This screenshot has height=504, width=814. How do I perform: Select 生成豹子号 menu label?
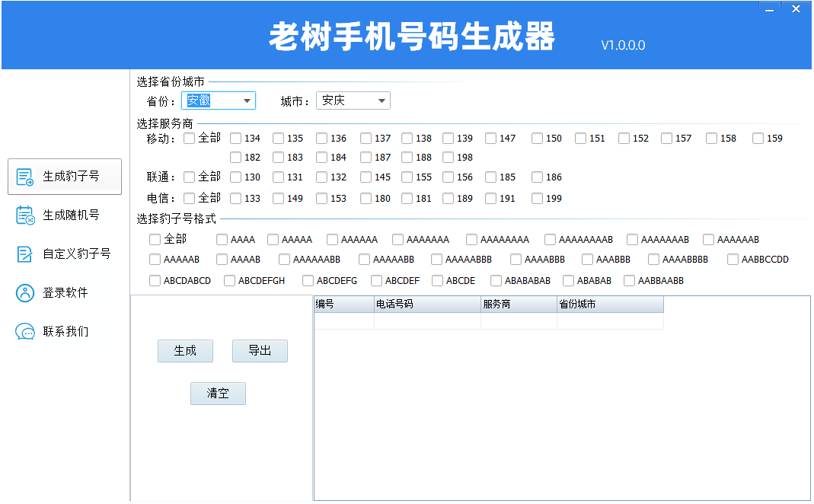click(71, 177)
